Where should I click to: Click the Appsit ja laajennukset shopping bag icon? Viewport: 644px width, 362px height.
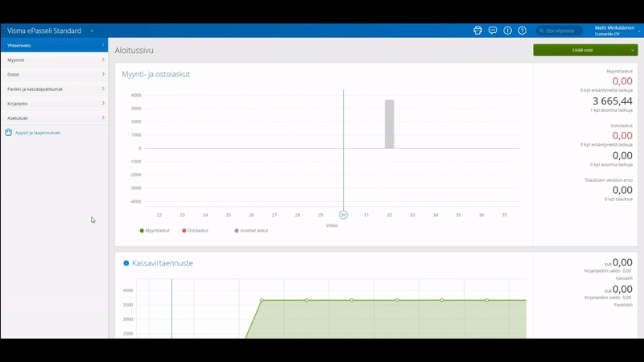coord(9,132)
